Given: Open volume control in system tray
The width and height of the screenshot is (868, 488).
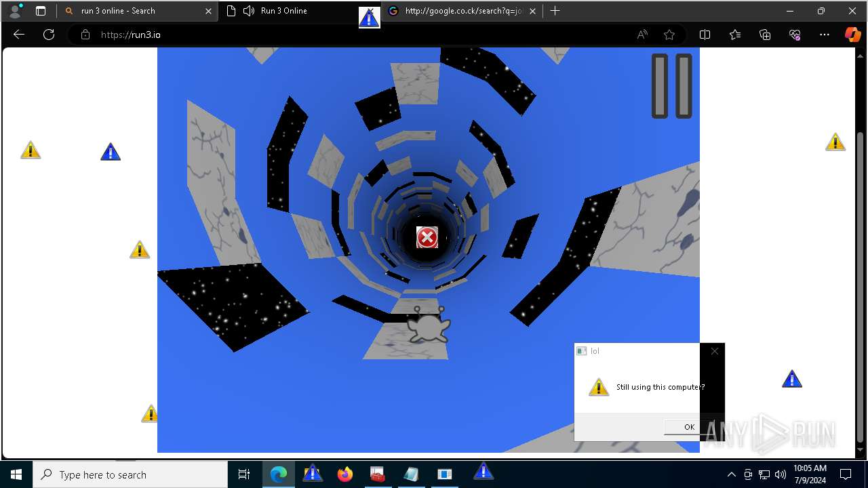Looking at the screenshot, I should point(780,474).
